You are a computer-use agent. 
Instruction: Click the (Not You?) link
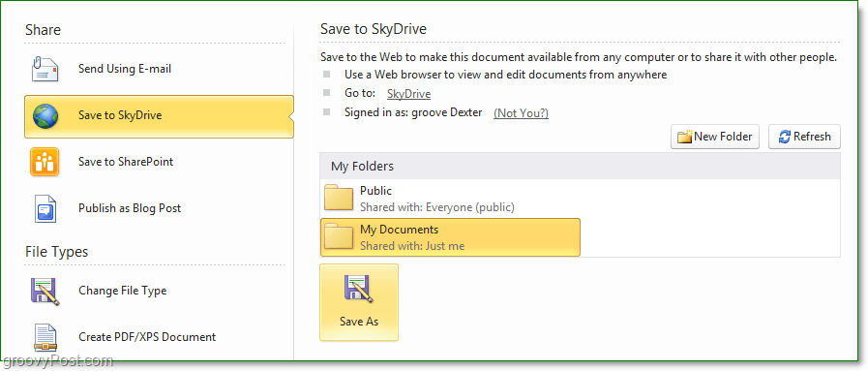[521, 113]
